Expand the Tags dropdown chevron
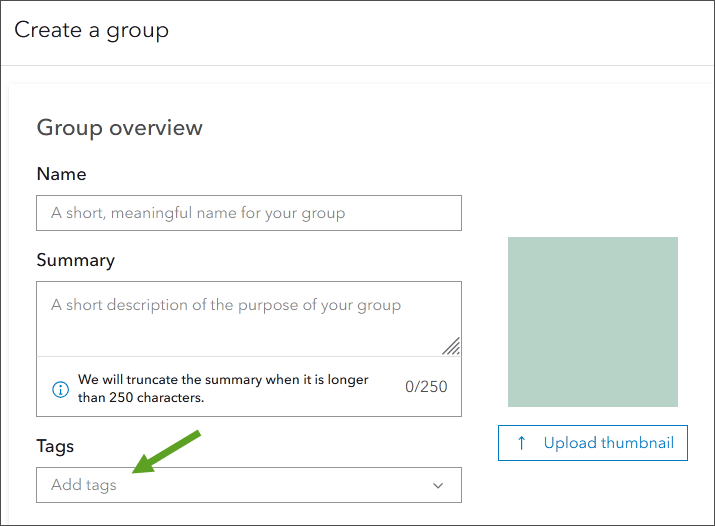Screen dimensions: 715x526 pyautogui.click(x=438, y=486)
